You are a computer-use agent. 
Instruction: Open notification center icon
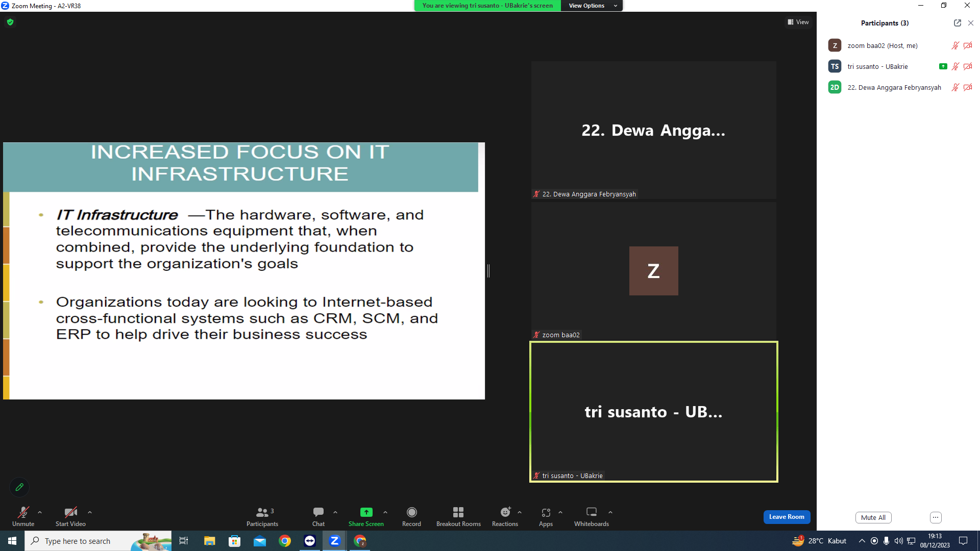coord(963,541)
